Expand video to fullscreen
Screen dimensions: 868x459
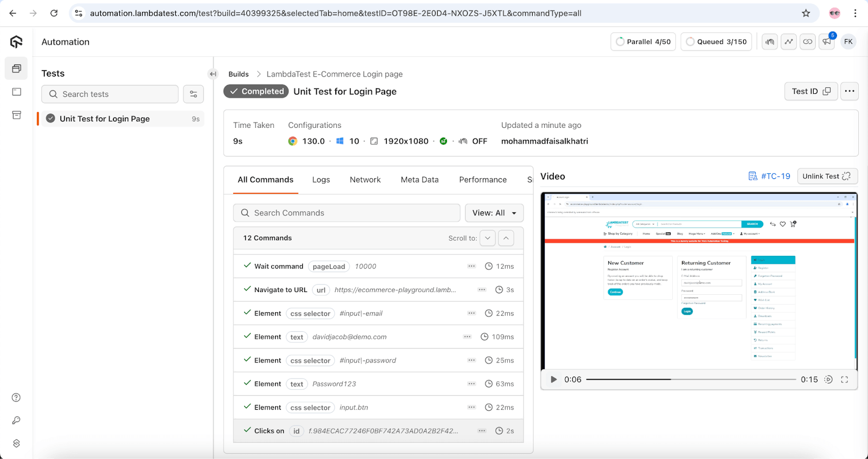click(845, 379)
